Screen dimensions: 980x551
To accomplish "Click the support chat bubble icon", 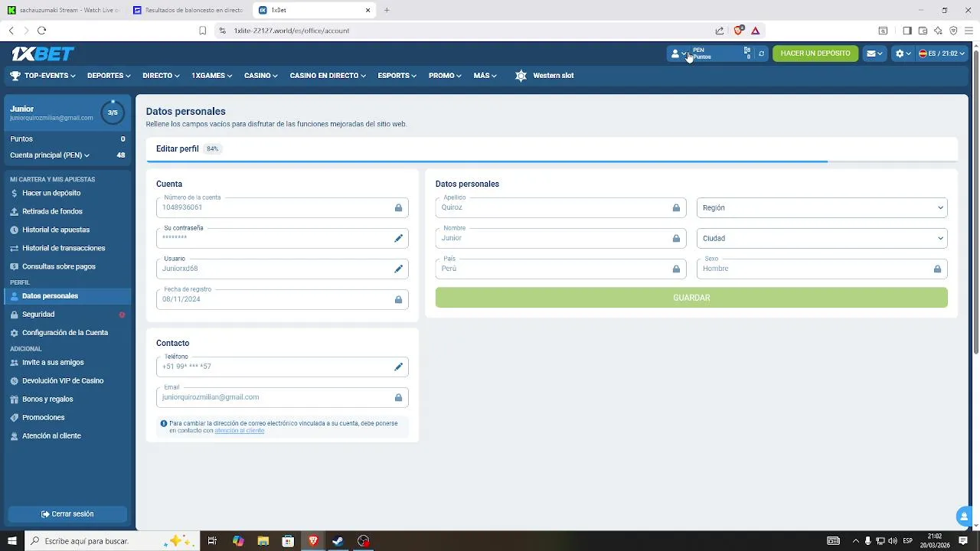I will pos(964,517).
